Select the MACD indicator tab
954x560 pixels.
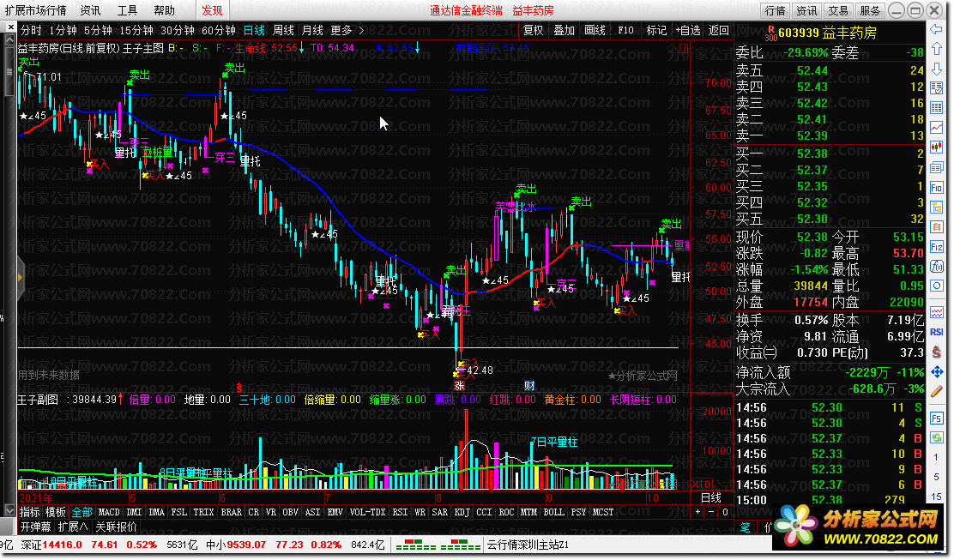(109, 513)
